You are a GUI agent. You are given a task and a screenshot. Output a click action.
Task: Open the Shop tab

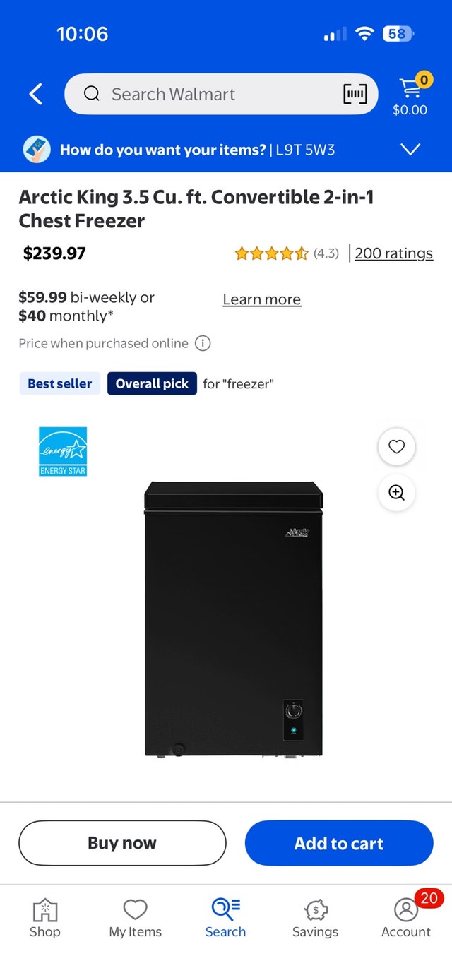click(x=44, y=917)
